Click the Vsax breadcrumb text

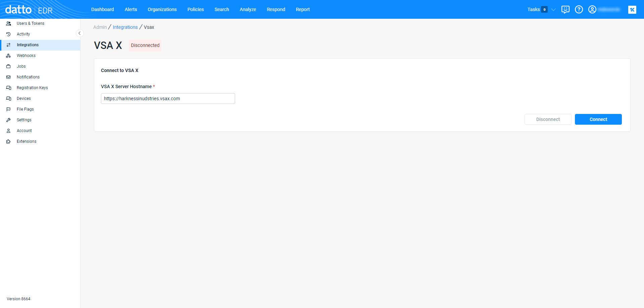[149, 27]
